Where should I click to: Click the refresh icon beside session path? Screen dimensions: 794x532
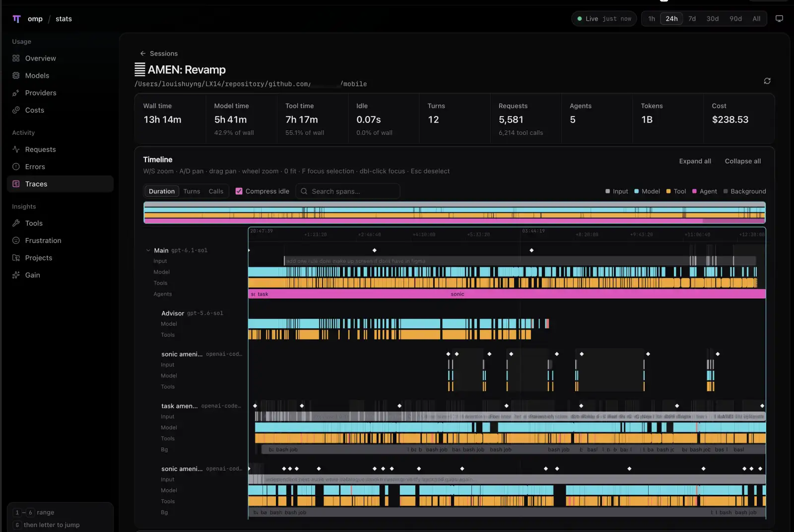click(x=767, y=81)
